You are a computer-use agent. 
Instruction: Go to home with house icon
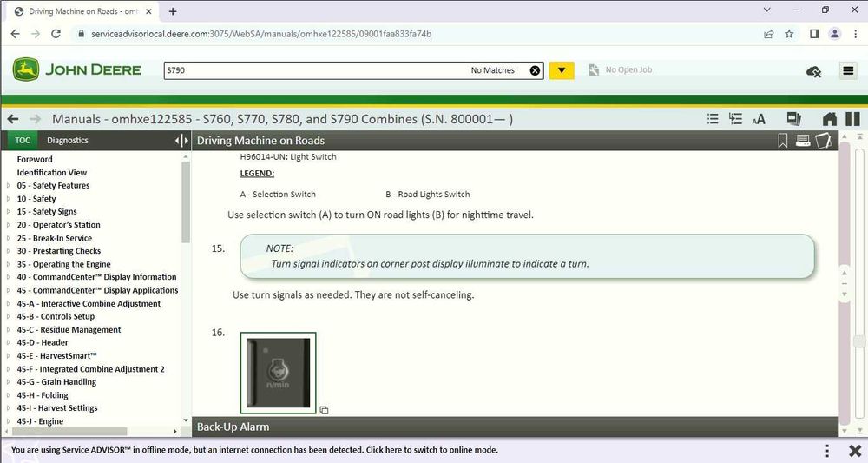point(829,119)
